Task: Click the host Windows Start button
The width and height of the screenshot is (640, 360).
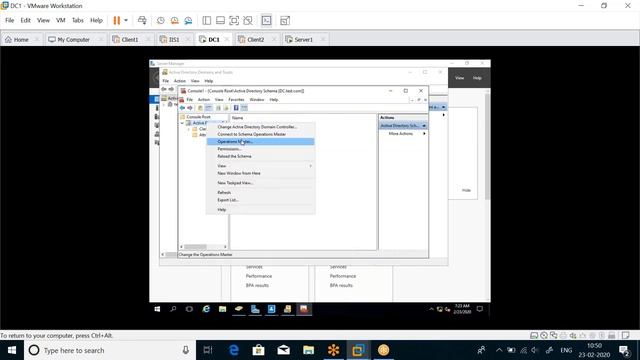Action: pyautogui.click(x=12, y=350)
